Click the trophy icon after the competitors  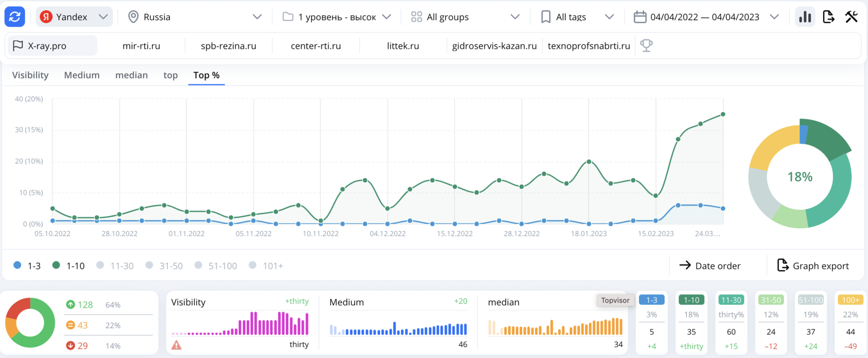pyautogui.click(x=646, y=46)
